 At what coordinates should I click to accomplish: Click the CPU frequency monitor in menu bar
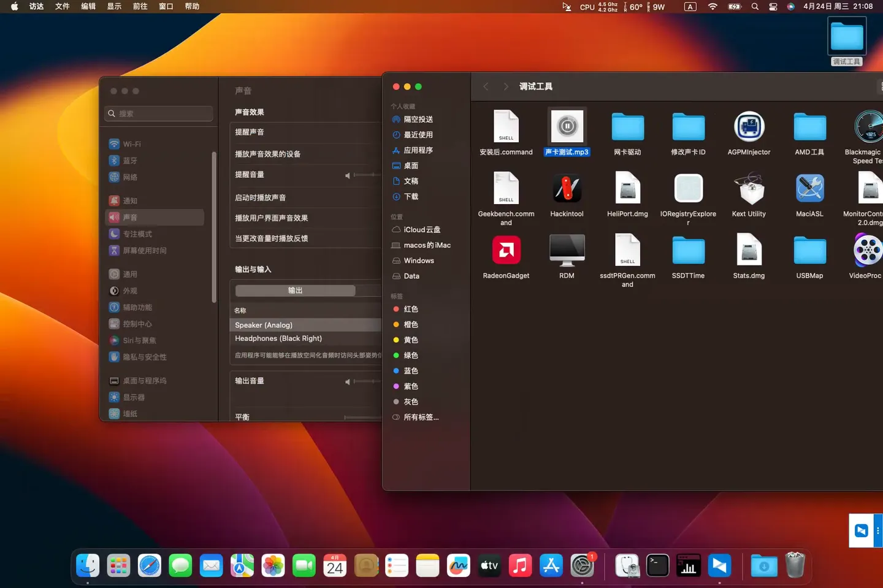click(595, 7)
